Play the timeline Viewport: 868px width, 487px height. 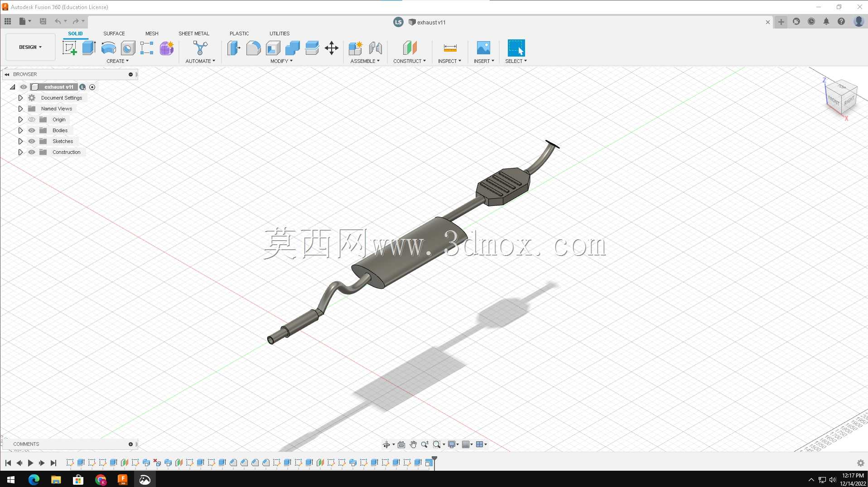(x=30, y=463)
